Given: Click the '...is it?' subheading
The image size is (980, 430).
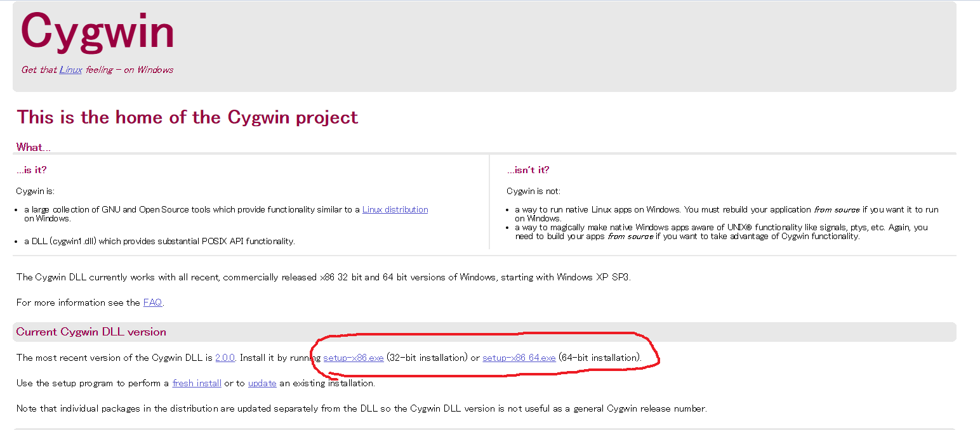Looking at the screenshot, I should point(32,170).
